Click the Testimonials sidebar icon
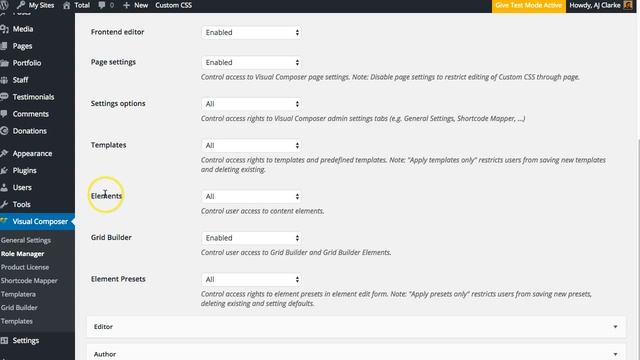Screen dimensions: 640x360 click(4, 97)
